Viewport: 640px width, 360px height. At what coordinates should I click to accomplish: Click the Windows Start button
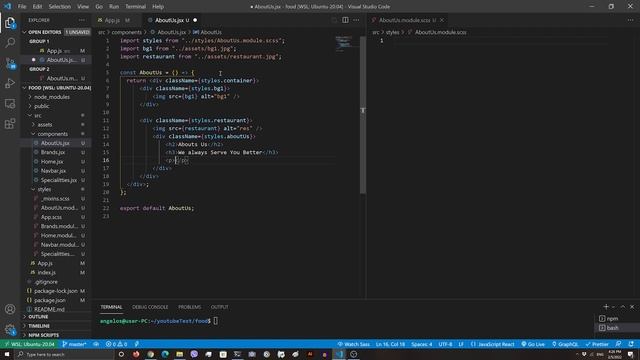7,354
